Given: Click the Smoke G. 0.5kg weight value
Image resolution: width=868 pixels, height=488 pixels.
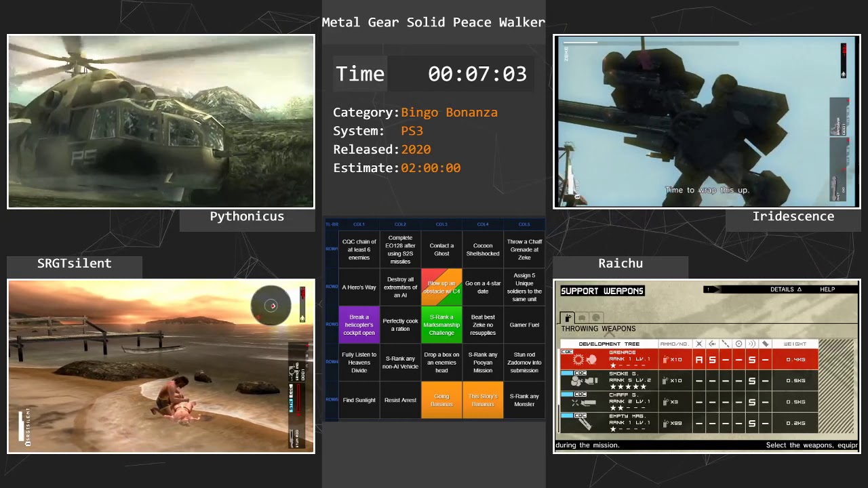Looking at the screenshot, I should point(796,381).
